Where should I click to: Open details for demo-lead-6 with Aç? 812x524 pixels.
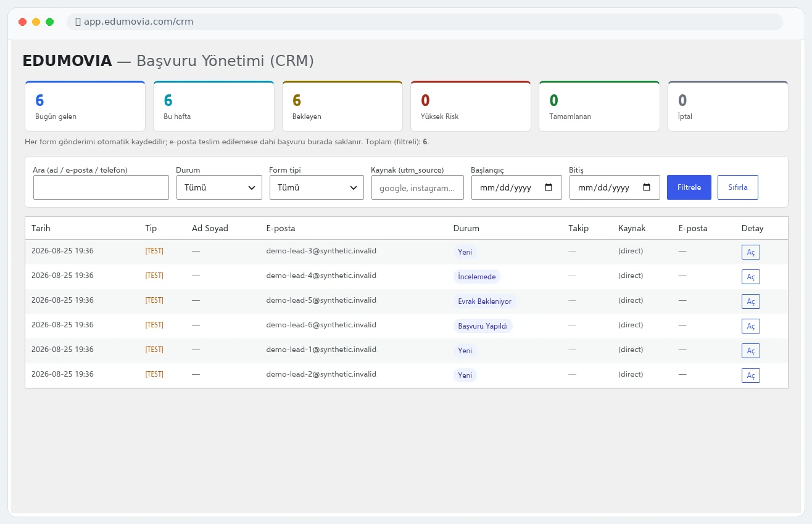[x=751, y=326]
